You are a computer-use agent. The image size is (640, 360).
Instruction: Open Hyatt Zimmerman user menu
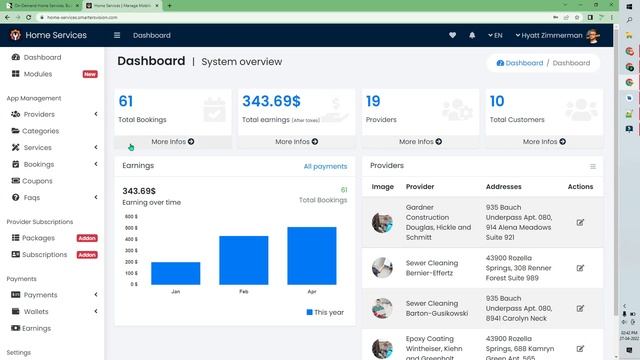(557, 36)
